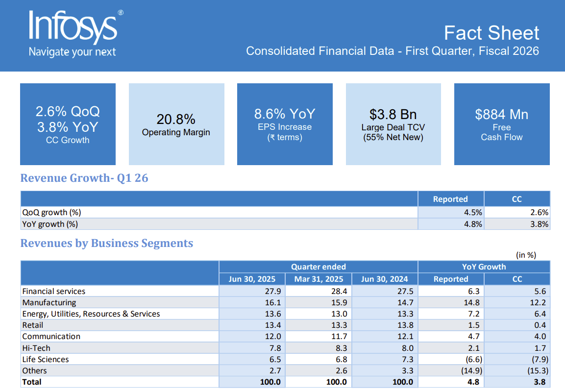Select the "YoY growth (%)" row label
Screen dimensions: 565x392
click(51, 224)
